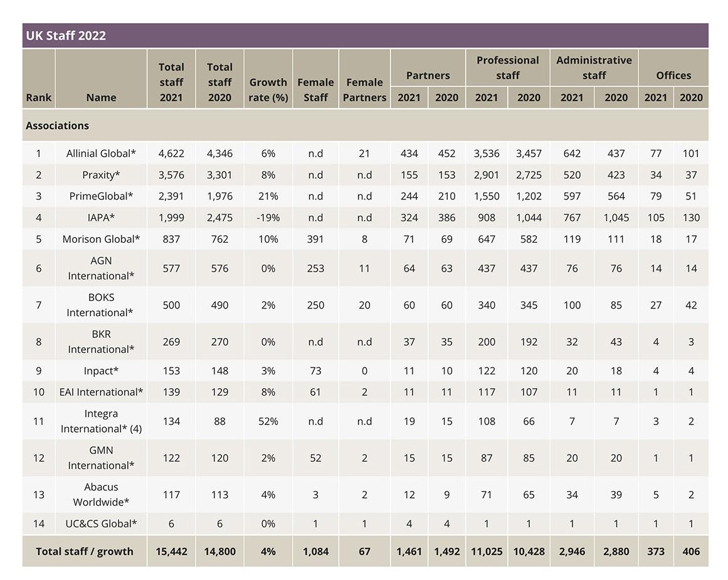Select the 'Morison Global*' name cell

tap(101, 239)
